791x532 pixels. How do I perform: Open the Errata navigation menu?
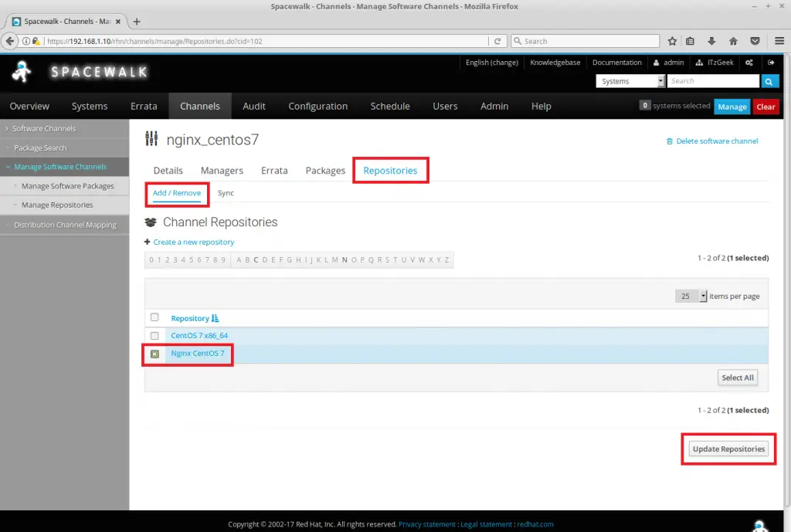pyautogui.click(x=144, y=107)
